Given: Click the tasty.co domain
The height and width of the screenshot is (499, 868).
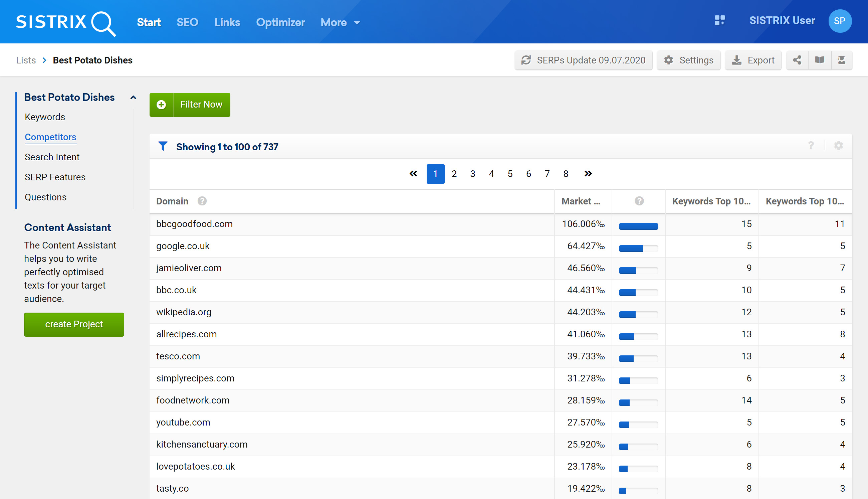Looking at the screenshot, I should pos(172,488).
